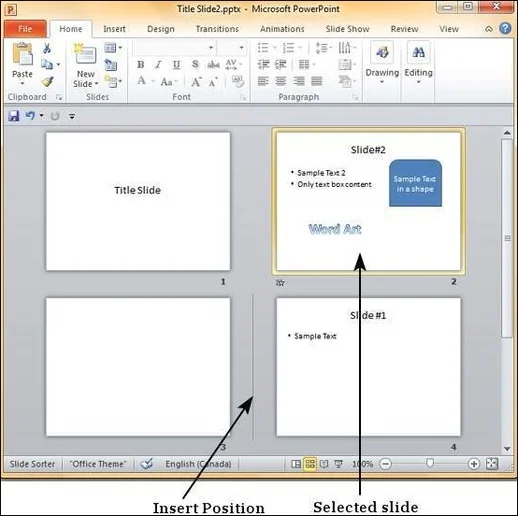Image resolution: width=518 pixels, height=516 pixels.
Task: Click the Increase List Level icon
Action: coord(280,64)
